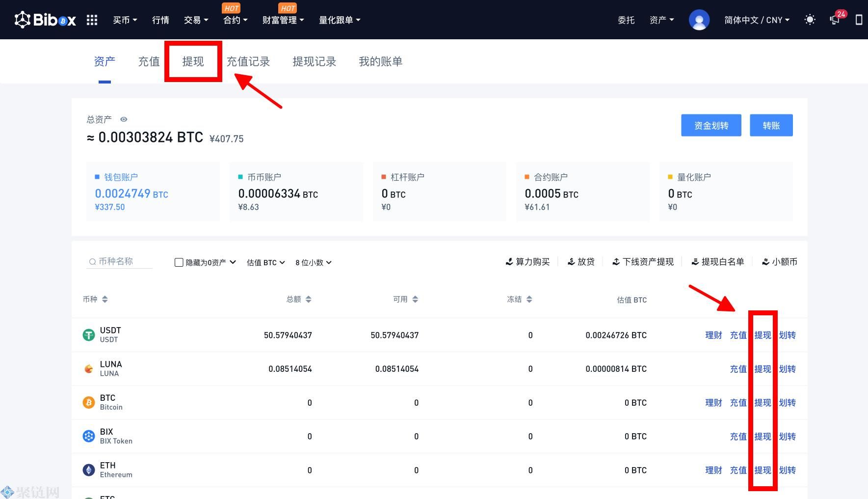The image size is (868, 499).
Task: Click the ETH coin icon
Action: click(88, 470)
